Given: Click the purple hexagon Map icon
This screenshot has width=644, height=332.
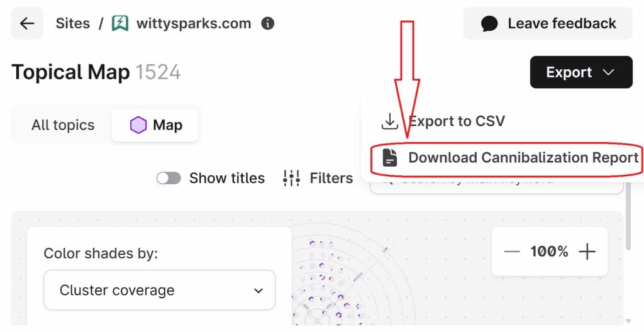Looking at the screenshot, I should point(138,125).
